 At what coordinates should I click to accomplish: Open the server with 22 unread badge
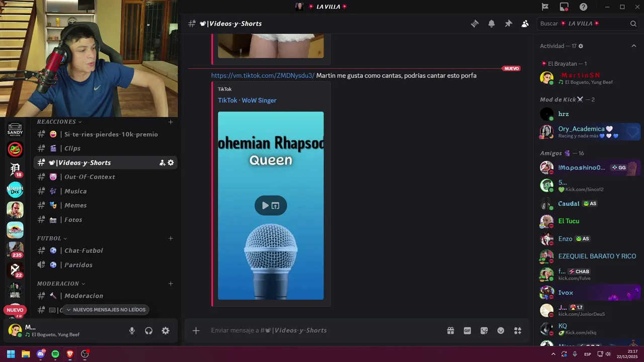15,270
